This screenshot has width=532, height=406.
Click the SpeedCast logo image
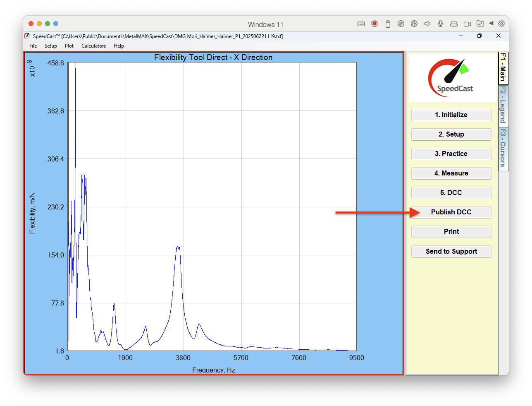452,78
